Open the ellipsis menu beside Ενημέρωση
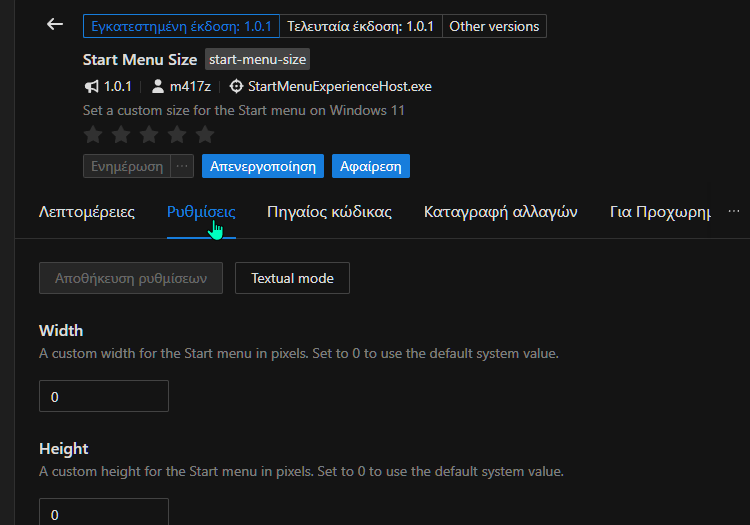The image size is (750, 525). coord(182,166)
